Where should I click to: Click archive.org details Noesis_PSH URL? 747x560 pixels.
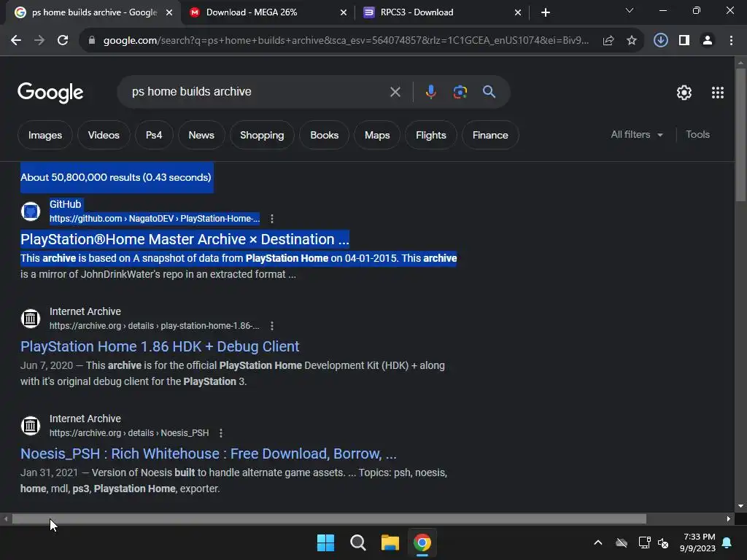click(x=129, y=433)
